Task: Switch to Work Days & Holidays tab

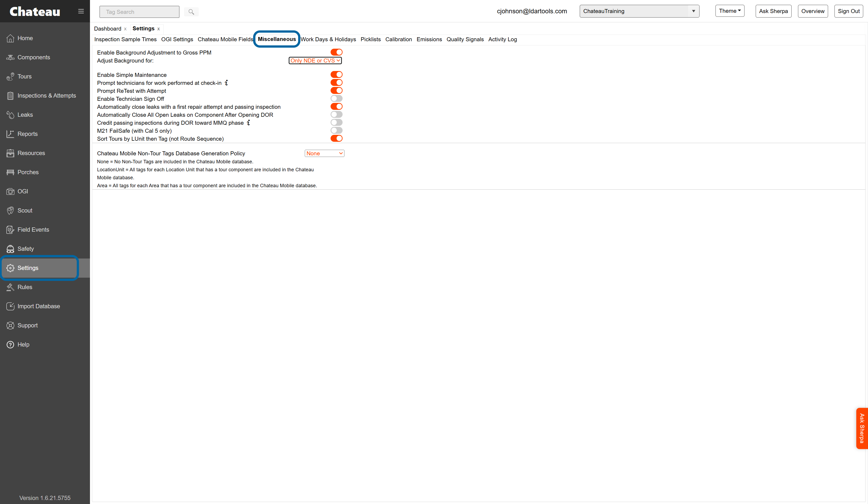Action: point(328,39)
